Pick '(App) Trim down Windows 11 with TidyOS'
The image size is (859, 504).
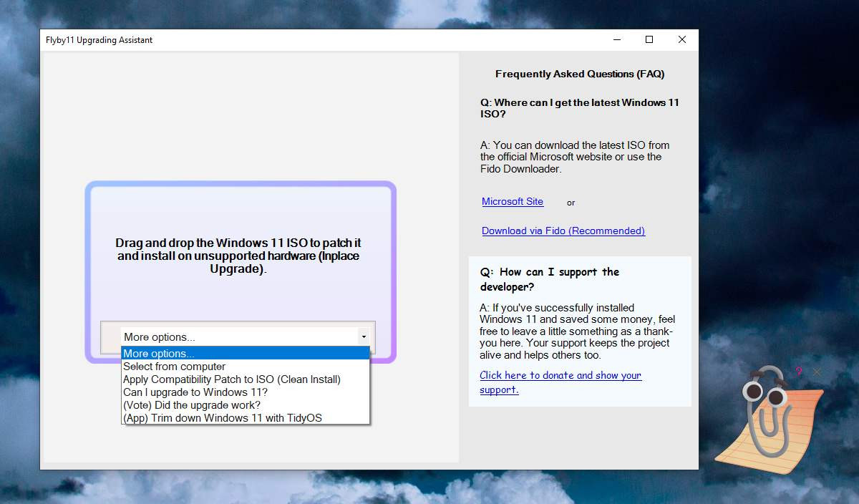click(x=246, y=418)
